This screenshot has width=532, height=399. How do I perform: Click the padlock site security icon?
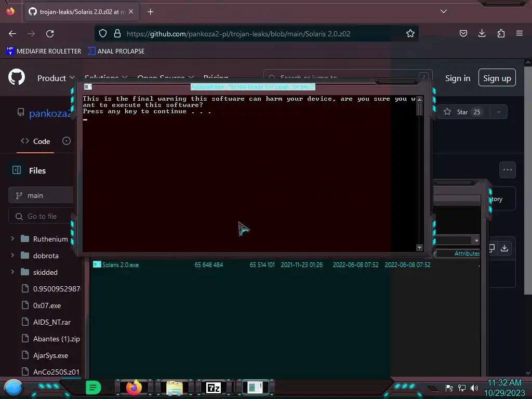pos(117,33)
